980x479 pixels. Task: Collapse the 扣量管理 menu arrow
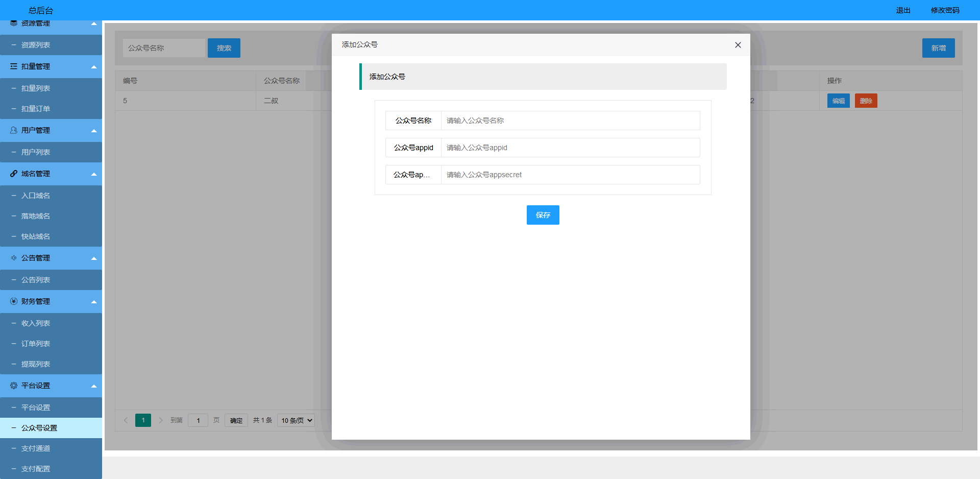tap(94, 67)
